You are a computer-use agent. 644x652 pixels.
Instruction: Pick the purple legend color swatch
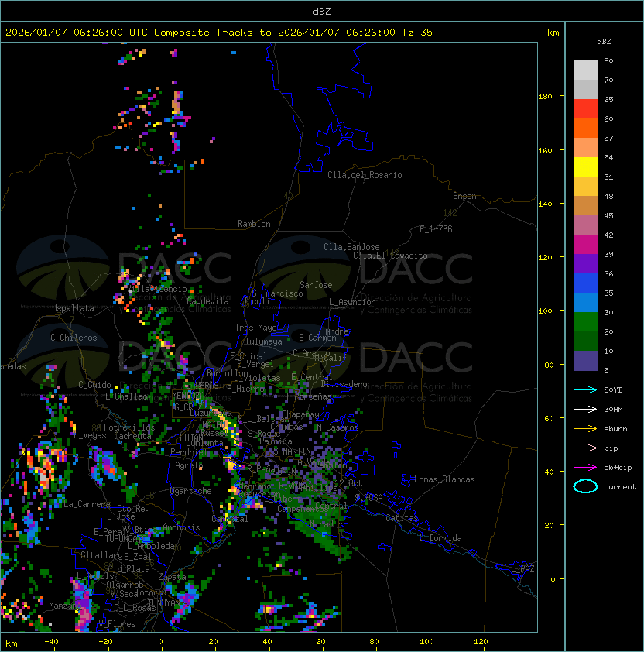(x=585, y=263)
